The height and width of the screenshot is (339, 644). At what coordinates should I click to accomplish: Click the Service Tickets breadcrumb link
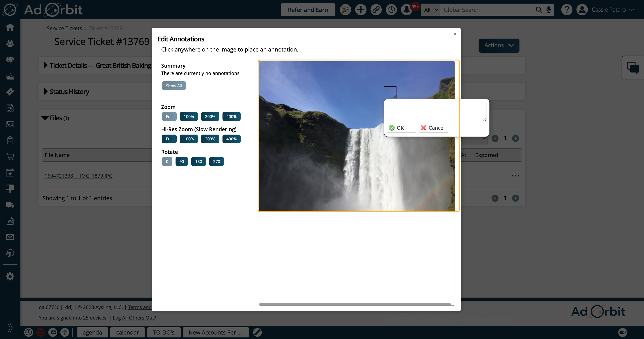64,28
